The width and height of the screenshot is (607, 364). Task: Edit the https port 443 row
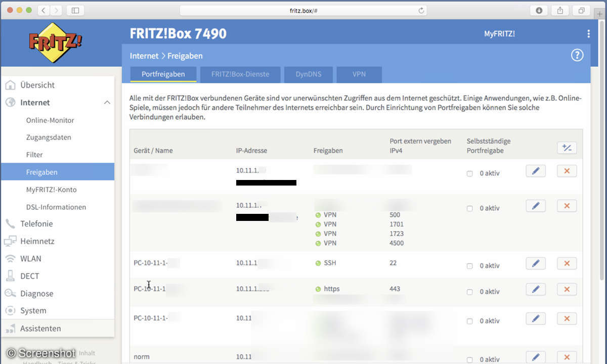[536, 289]
